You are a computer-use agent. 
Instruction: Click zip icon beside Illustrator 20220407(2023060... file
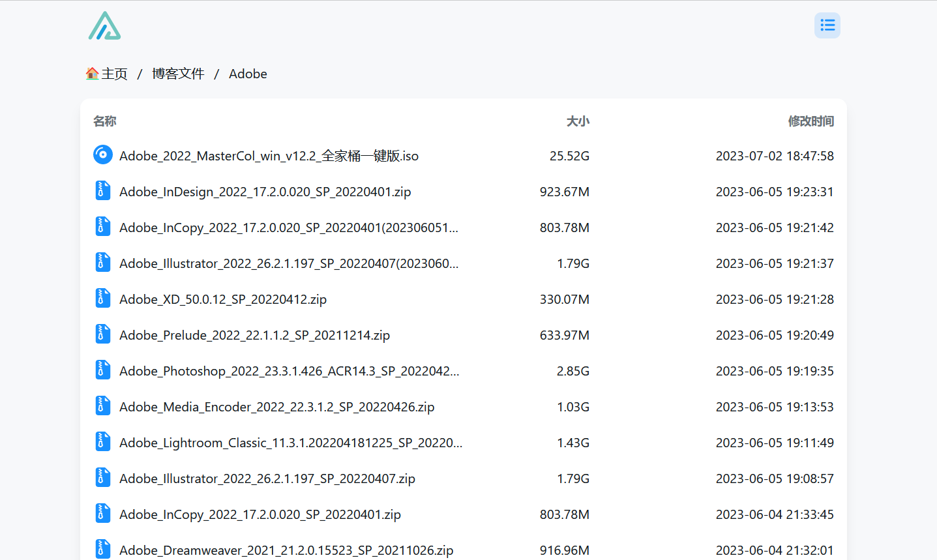click(x=103, y=262)
